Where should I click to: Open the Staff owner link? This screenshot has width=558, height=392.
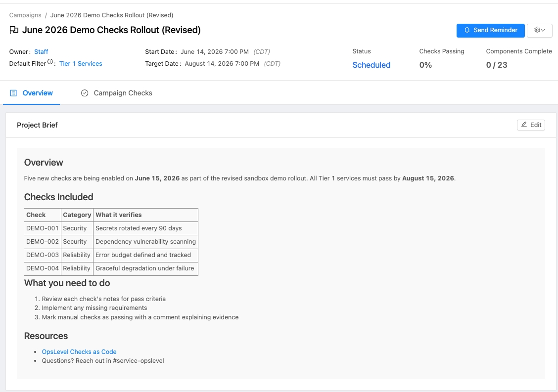pos(41,52)
